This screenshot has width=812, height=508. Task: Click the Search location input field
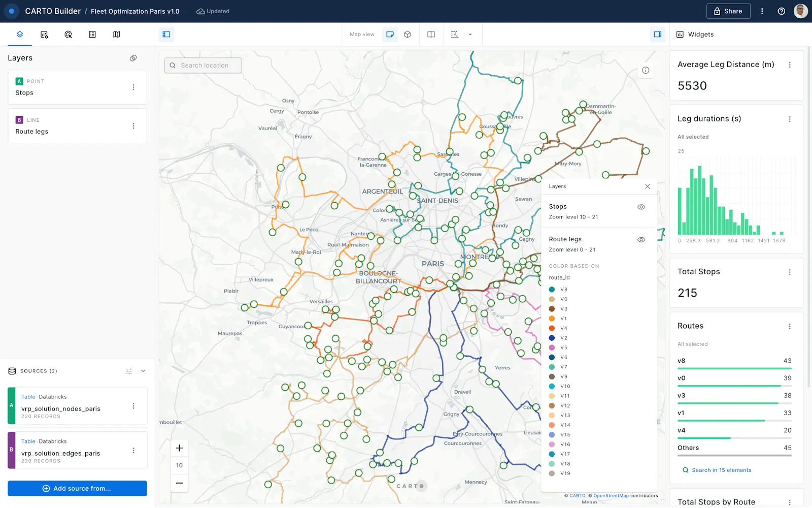pos(202,65)
